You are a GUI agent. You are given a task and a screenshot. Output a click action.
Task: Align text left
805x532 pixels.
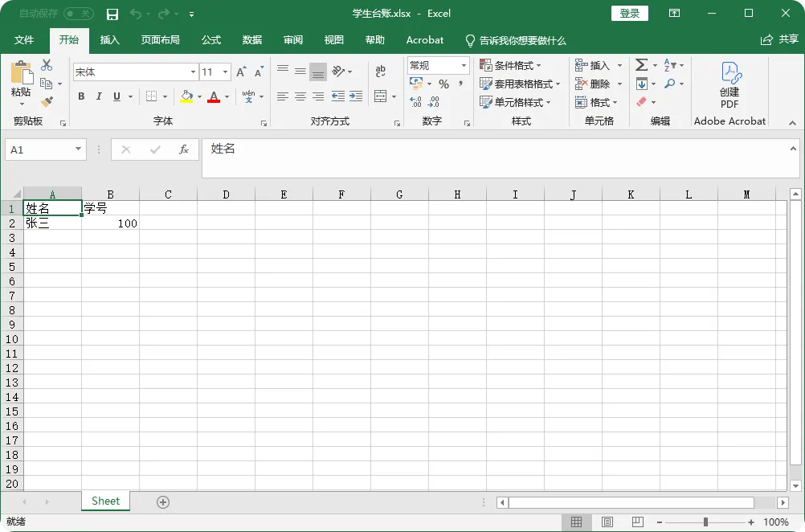point(282,96)
